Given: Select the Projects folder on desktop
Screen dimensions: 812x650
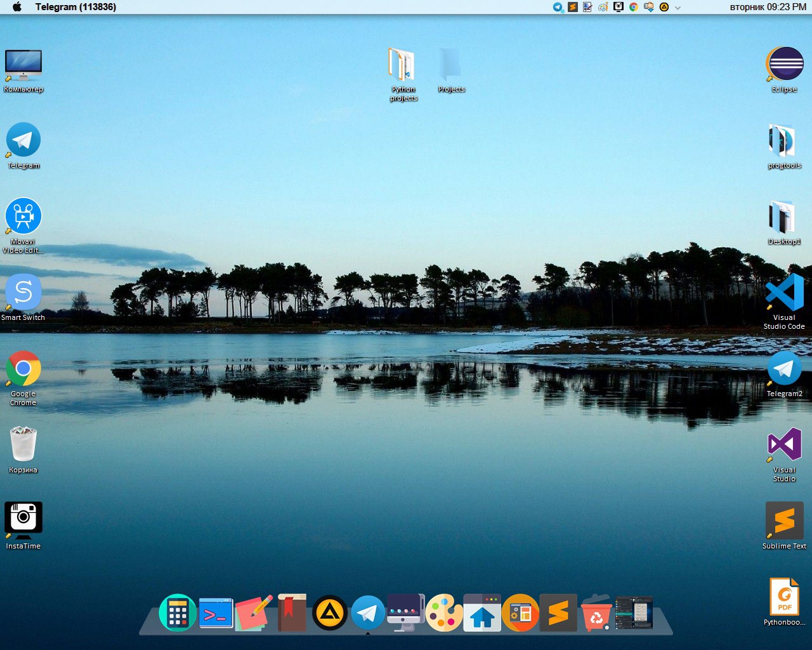Looking at the screenshot, I should 452,70.
